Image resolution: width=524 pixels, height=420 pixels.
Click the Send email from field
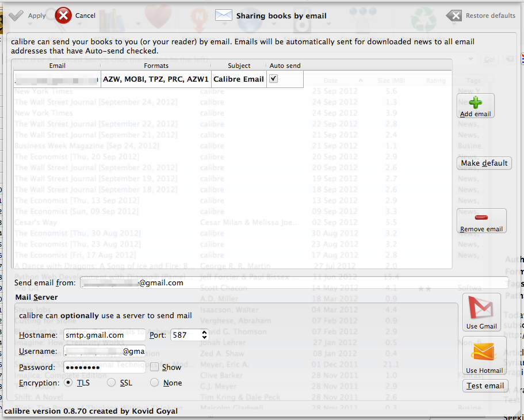pyautogui.click(x=294, y=283)
